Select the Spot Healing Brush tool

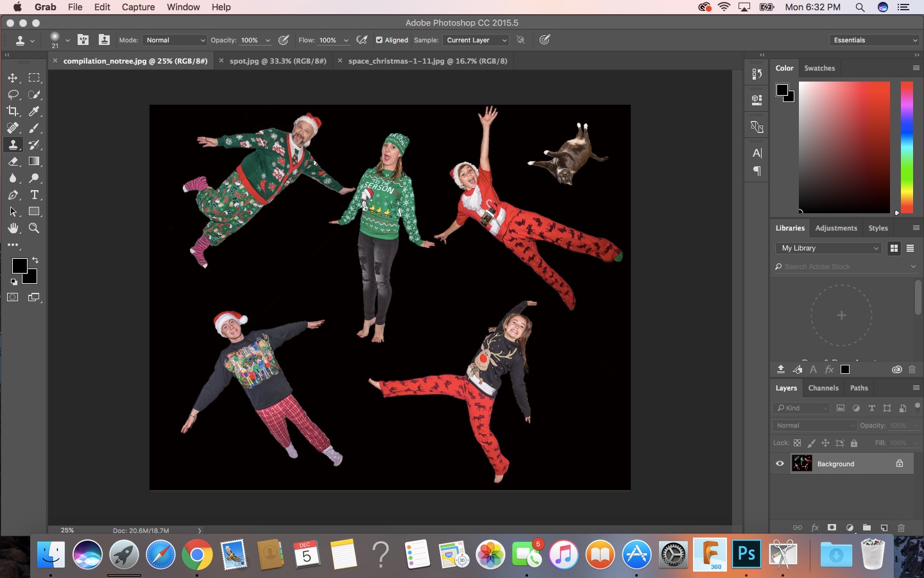click(x=13, y=128)
